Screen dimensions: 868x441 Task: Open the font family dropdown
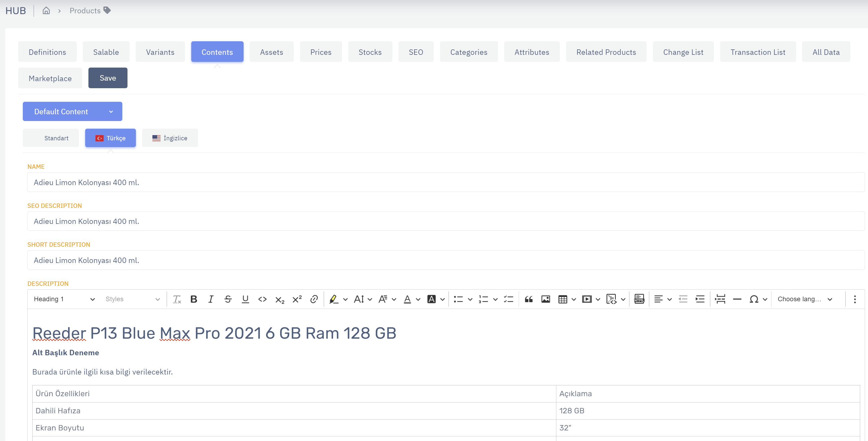(x=387, y=299)
